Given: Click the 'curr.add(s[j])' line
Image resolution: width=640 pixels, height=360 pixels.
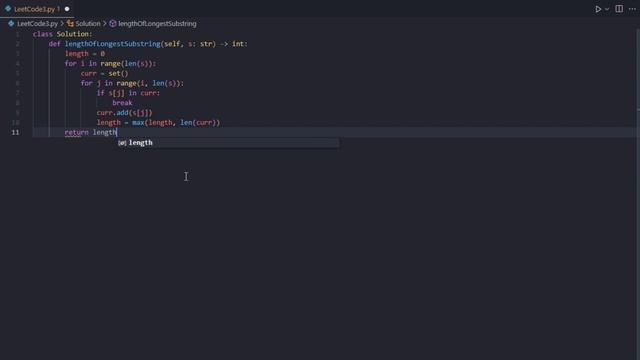Looking at the screenshot, I should click(x=124, y=113).
